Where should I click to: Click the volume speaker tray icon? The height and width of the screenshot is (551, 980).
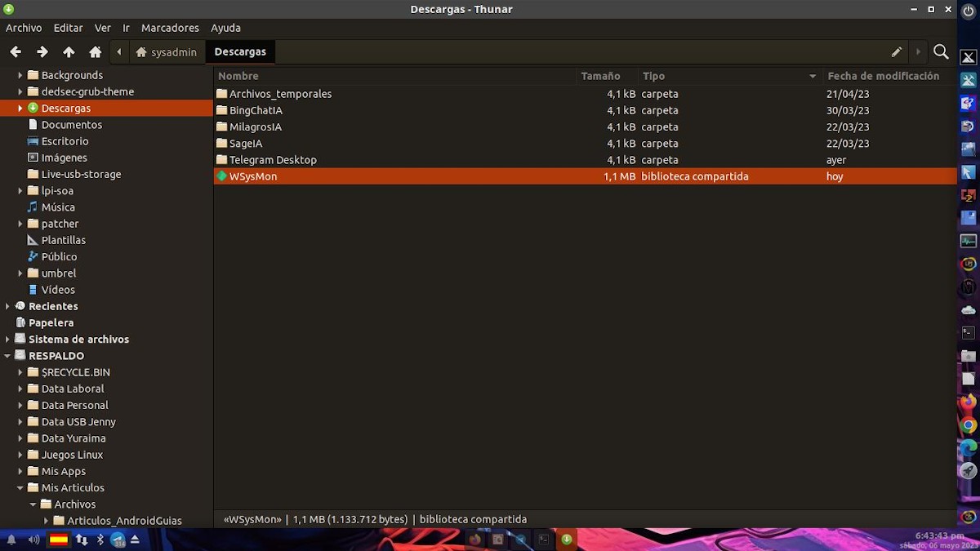tap(33, 540)
